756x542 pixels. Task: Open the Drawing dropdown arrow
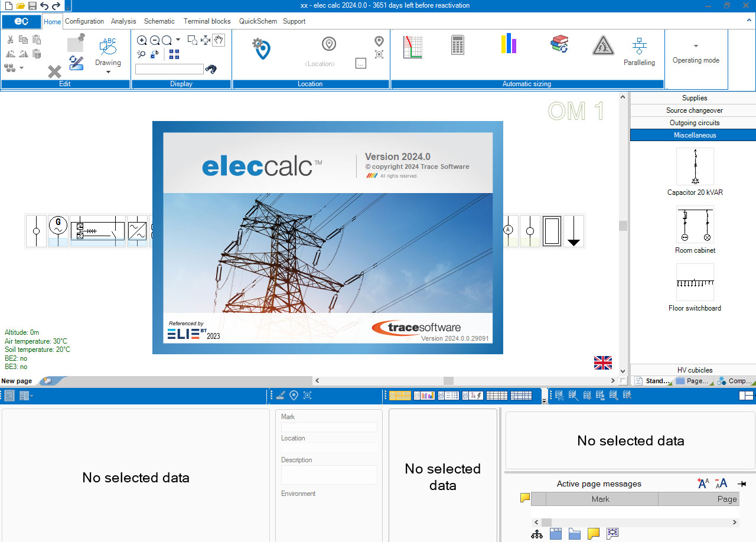pyautogui.click(x=108, y=73)
